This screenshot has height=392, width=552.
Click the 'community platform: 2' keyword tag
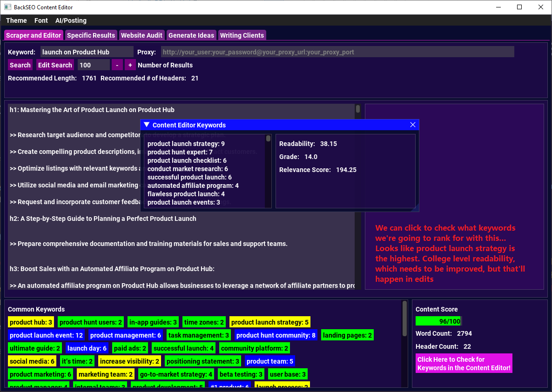click(255, 348)
